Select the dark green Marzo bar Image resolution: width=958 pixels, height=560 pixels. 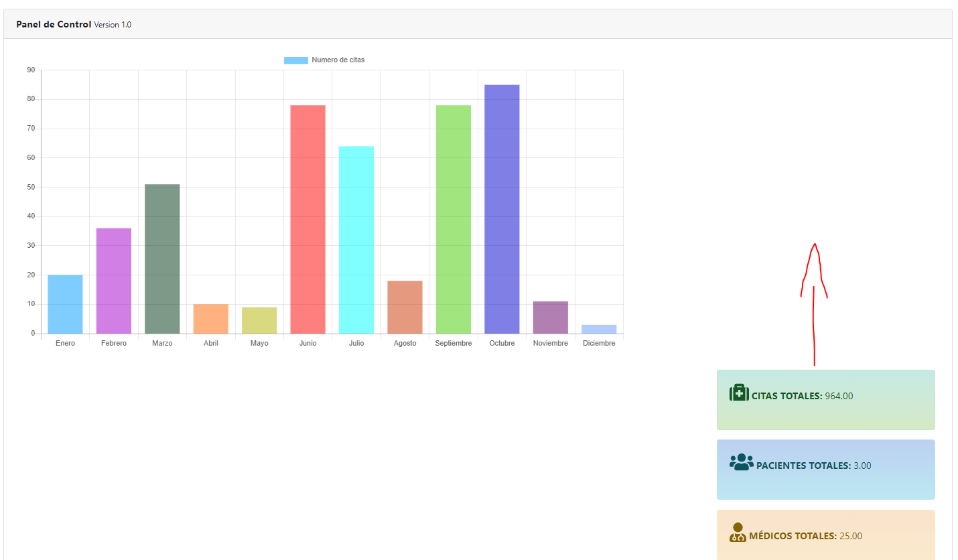pos(162,259)
